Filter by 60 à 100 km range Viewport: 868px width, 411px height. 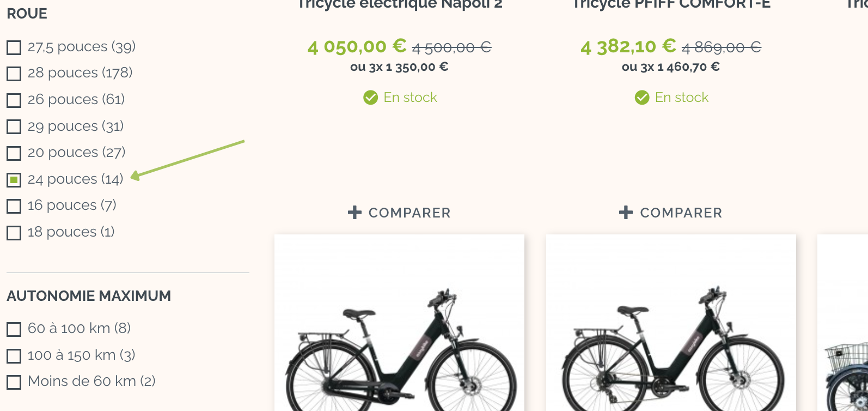point(14,329)
